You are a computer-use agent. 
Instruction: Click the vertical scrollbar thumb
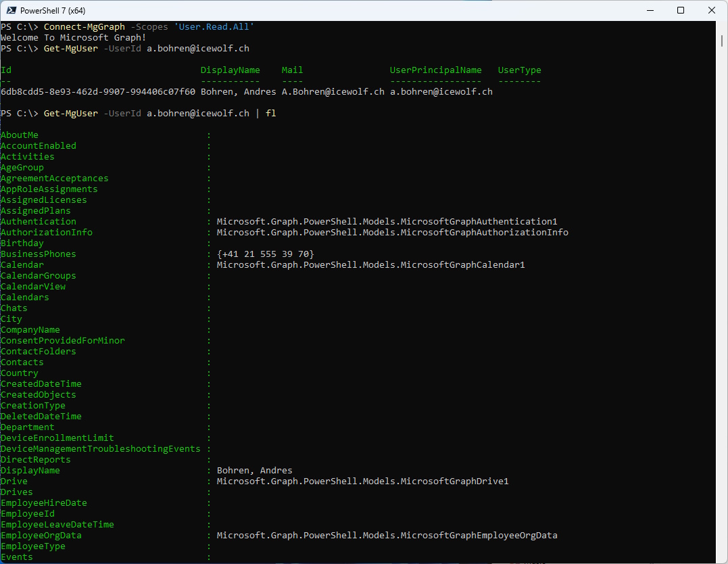click(x=722, y=41)
